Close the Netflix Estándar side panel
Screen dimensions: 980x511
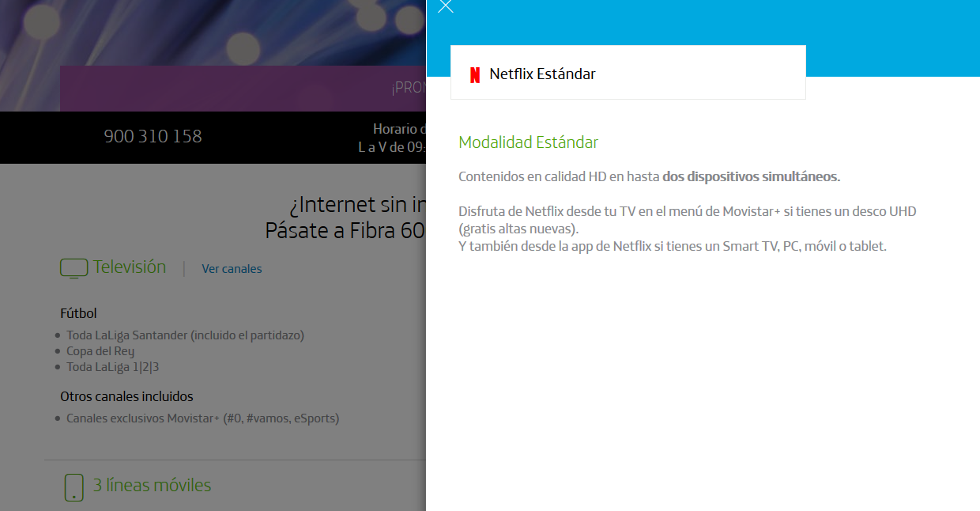coord(446,6)
